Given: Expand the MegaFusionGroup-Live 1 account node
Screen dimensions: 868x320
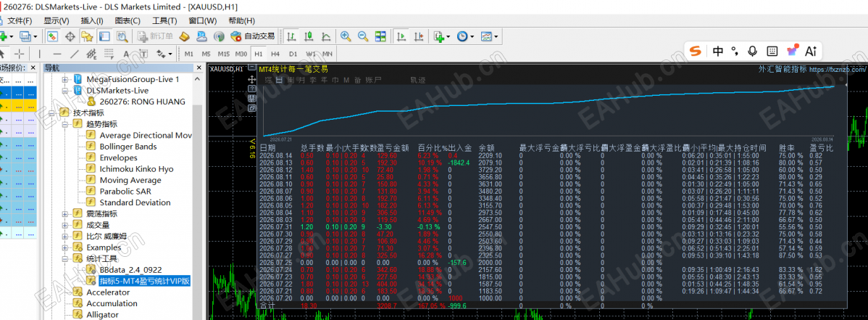Looking at the screenshot, I should (x=64, y=79).
